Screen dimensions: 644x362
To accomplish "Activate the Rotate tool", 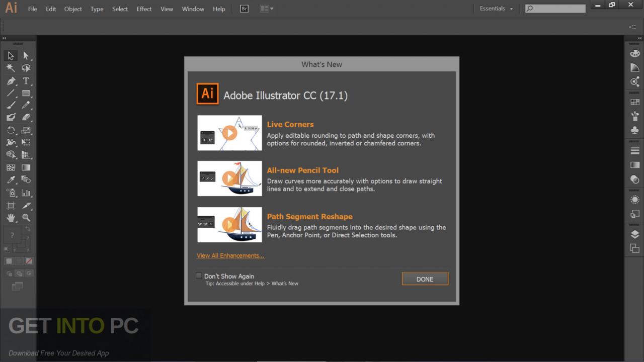I will point(11,130).
